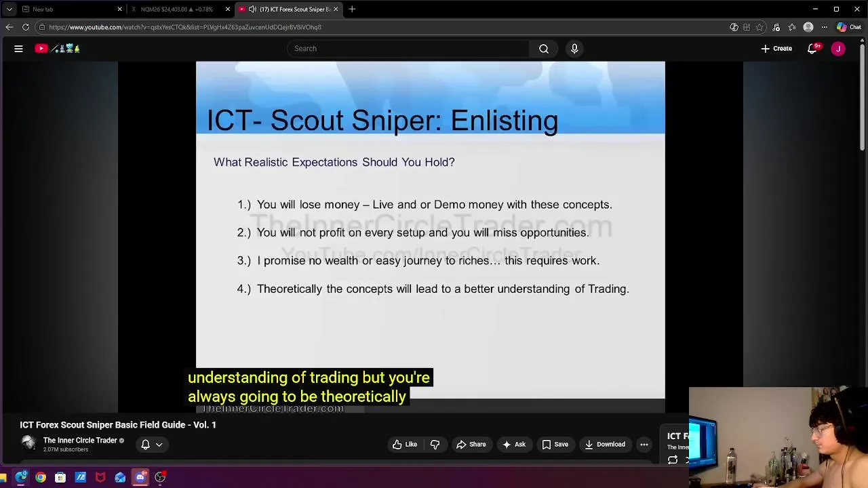
Task: Open a new browser tab
Action: point(352,9)
